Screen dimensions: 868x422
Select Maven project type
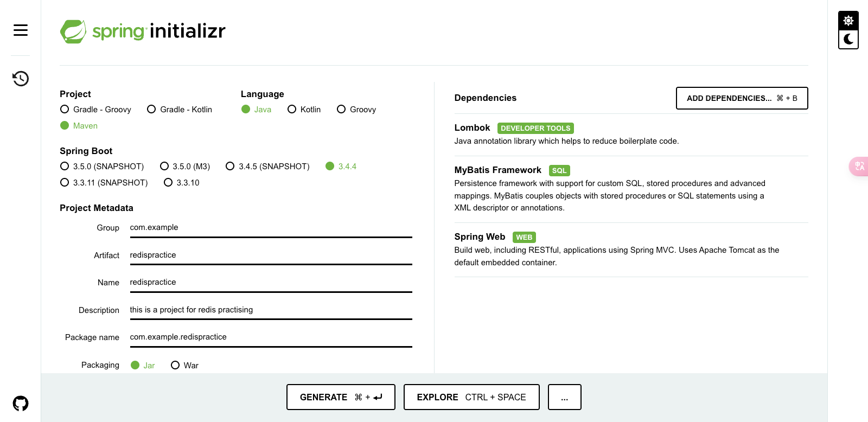79,126
